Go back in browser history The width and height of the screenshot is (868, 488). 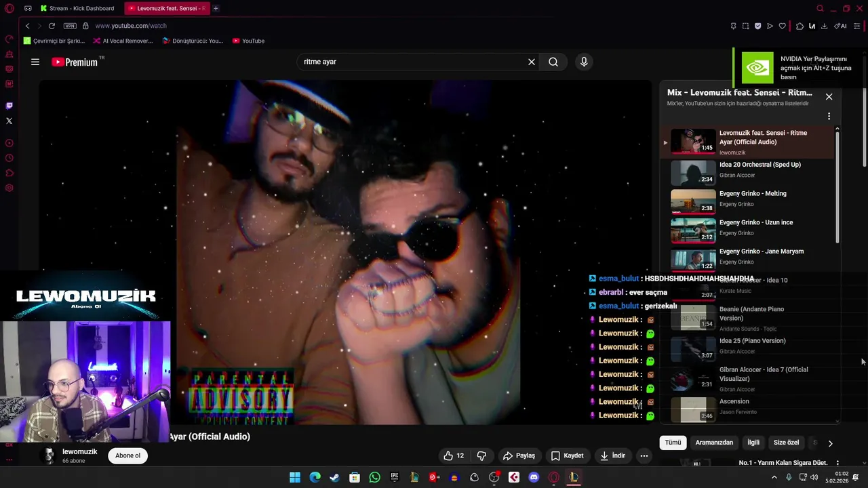point(27,26)
